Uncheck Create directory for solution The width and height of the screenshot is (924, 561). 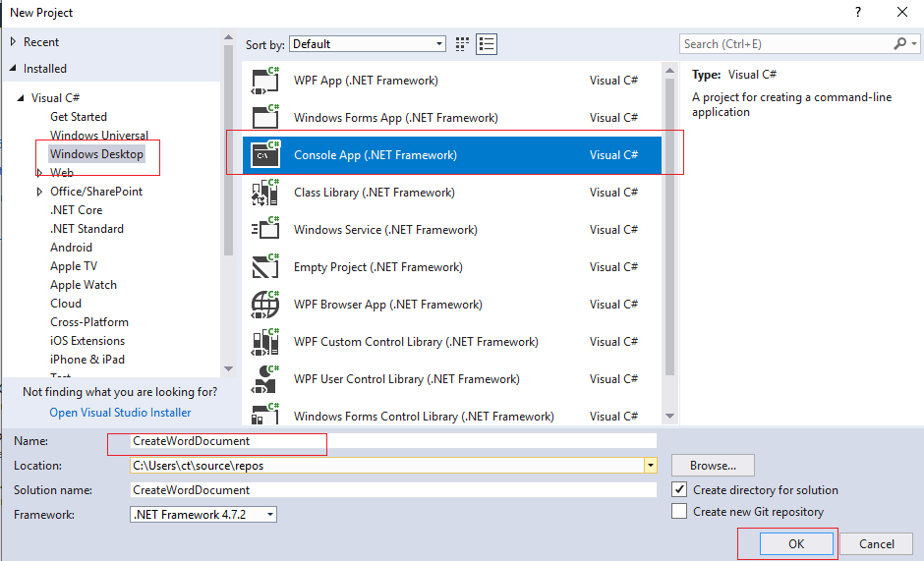(x=679, y=489)
